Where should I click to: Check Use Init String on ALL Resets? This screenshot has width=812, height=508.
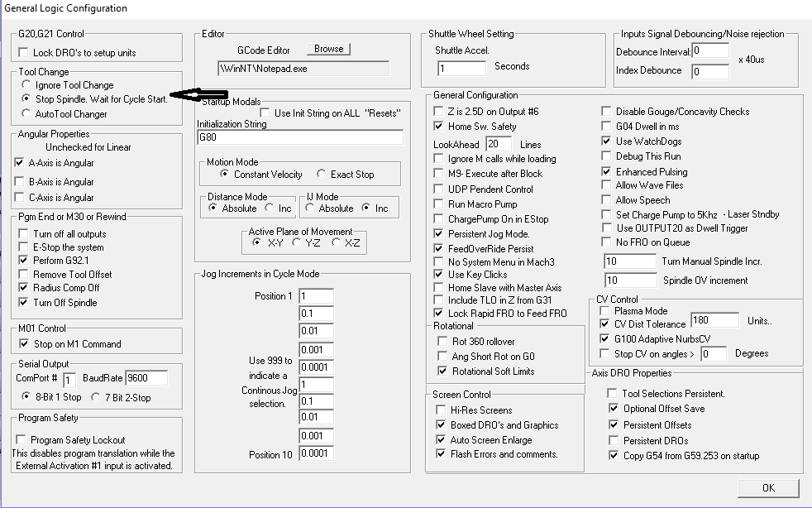tap(265, 113)
